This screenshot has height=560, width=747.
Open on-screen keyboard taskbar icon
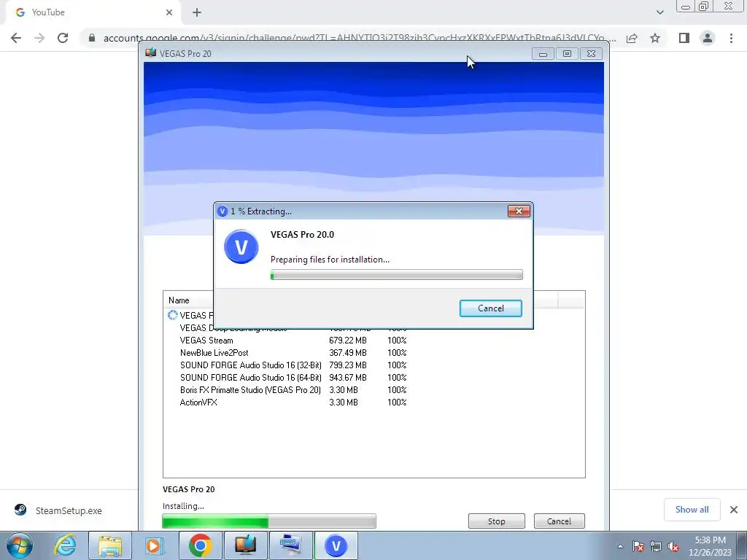point(290,545)
